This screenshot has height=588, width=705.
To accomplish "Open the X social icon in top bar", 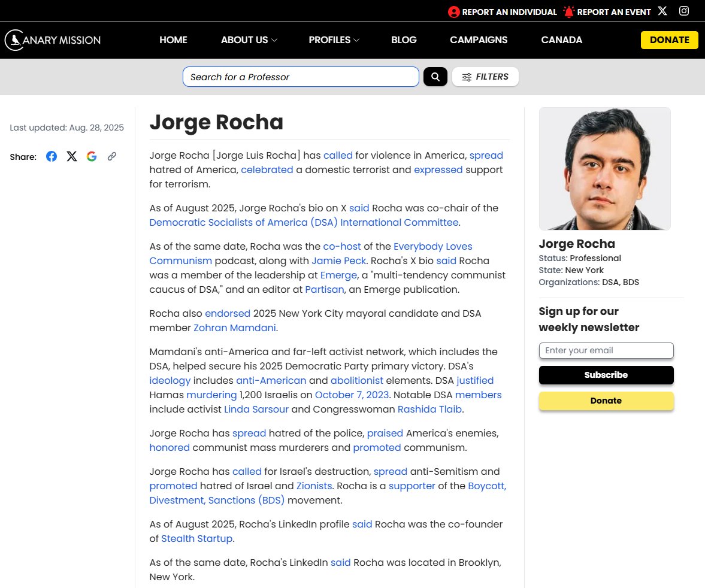I will [x=662, y=11].
